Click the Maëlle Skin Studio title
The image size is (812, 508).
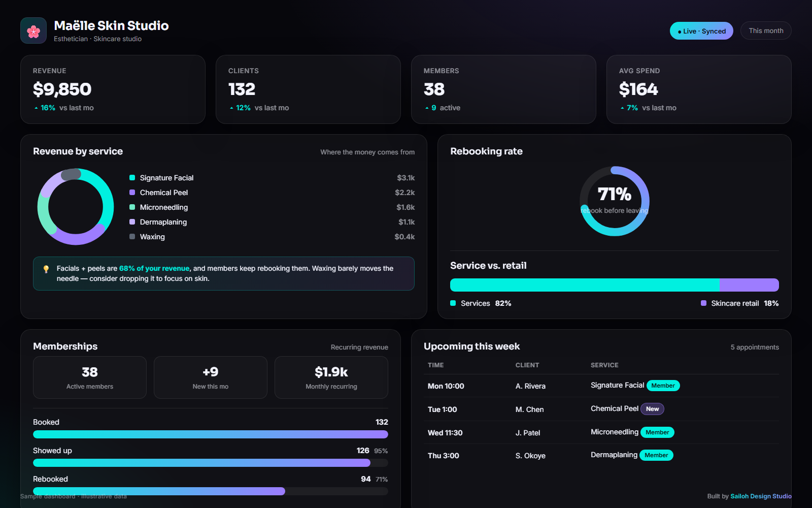[111, 25]
